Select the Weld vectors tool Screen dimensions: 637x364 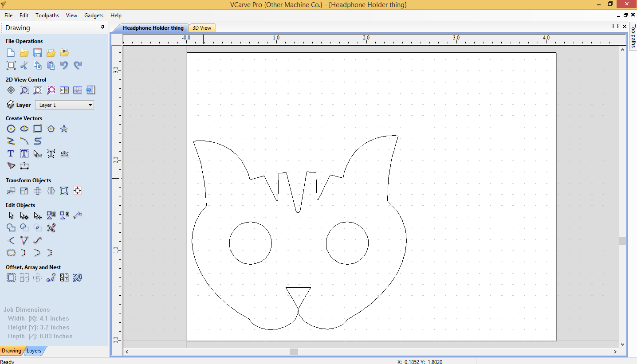click(x=11, y=228)
